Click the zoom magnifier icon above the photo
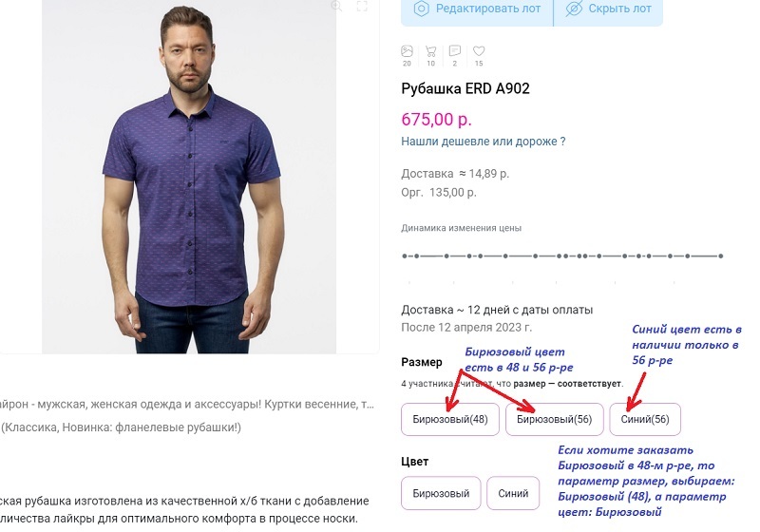The width and height of the screenshot is (760, 532). pos(335,6)
